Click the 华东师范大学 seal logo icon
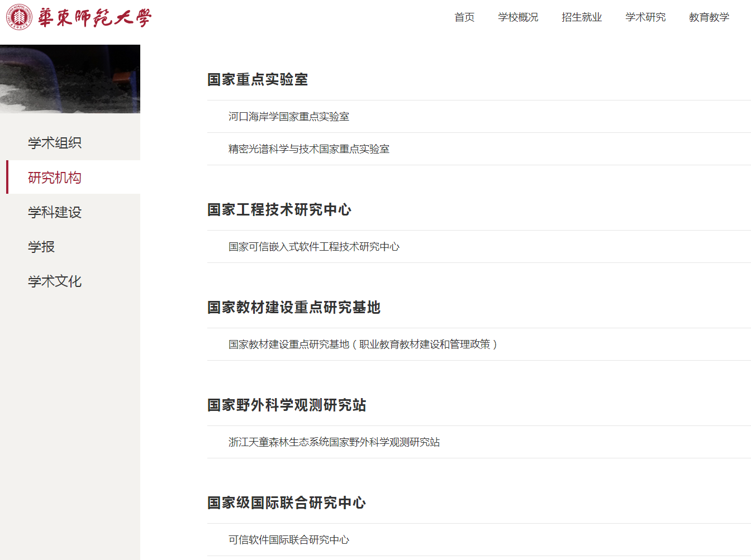 click(18, 17)
